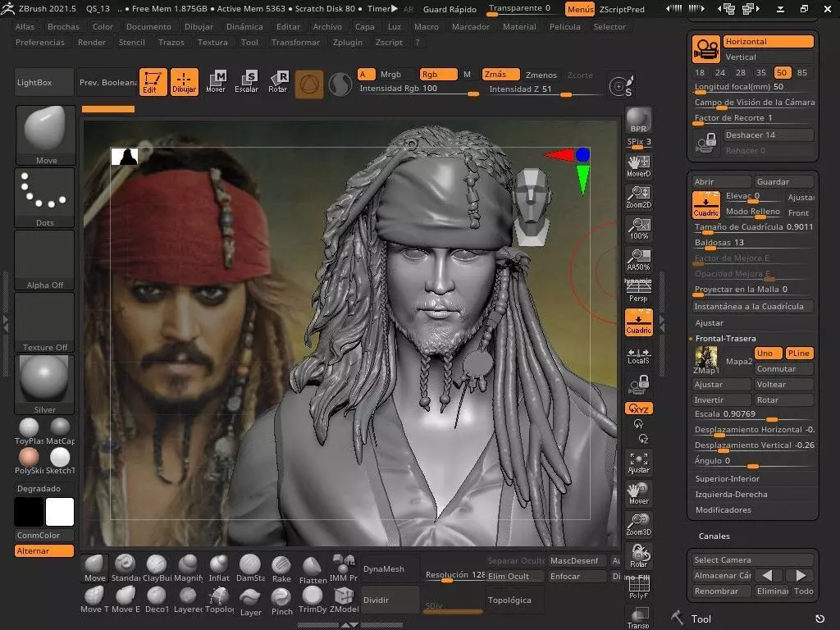Toggle the Uno button

pyautogui.click(x=768, y=353)
